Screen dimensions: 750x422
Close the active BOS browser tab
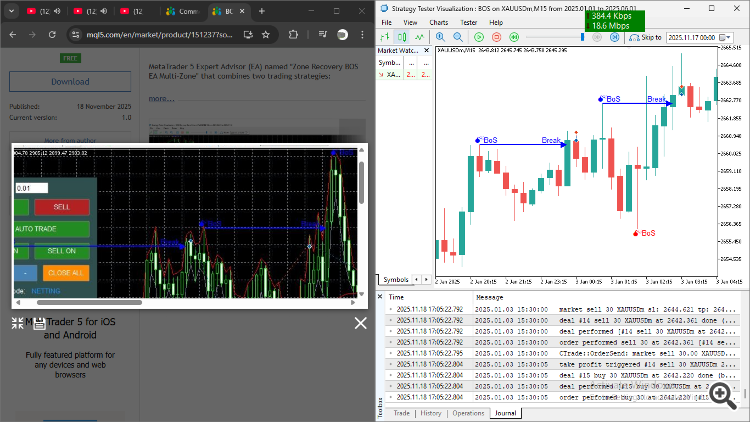(242, 11)
